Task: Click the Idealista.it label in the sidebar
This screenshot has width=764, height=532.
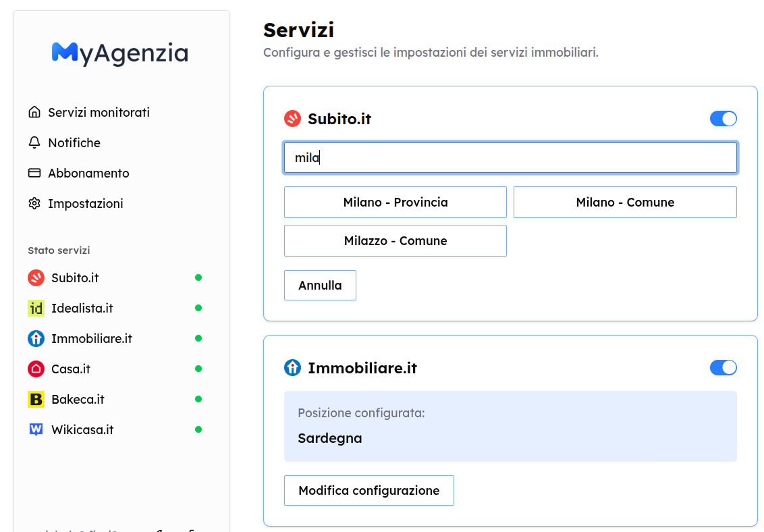Action: [x=82, y=308]
